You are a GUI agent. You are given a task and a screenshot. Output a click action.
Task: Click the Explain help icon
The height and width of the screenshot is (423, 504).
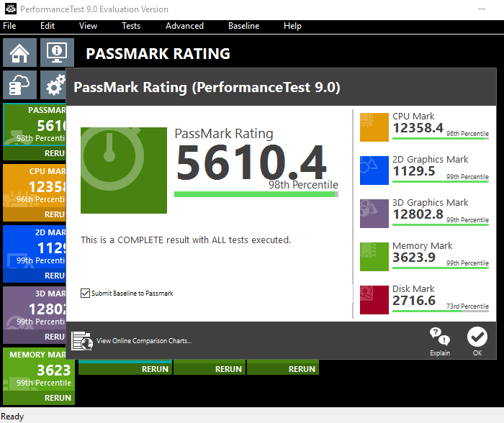[x=440, y=342]
